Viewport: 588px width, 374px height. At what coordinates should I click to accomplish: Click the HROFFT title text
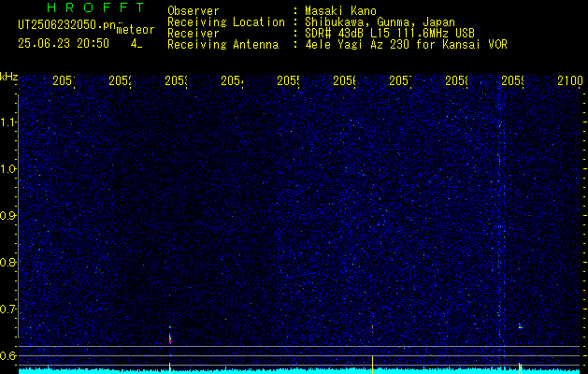pyautogui.click(x=96, y=7)
